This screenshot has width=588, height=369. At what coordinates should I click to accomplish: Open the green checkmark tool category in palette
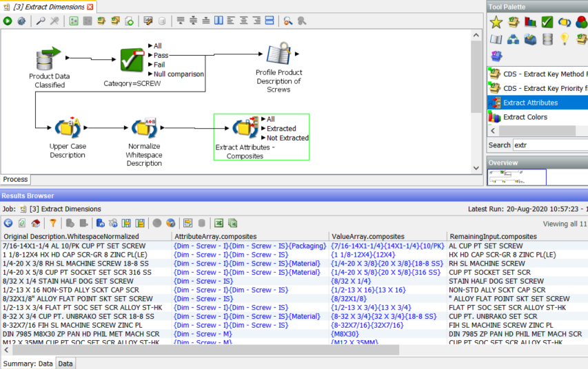pos(547,22)
